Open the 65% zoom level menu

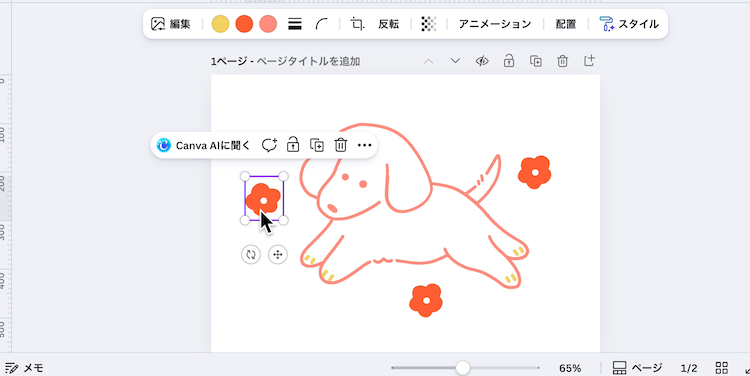(x=570, y=368)
